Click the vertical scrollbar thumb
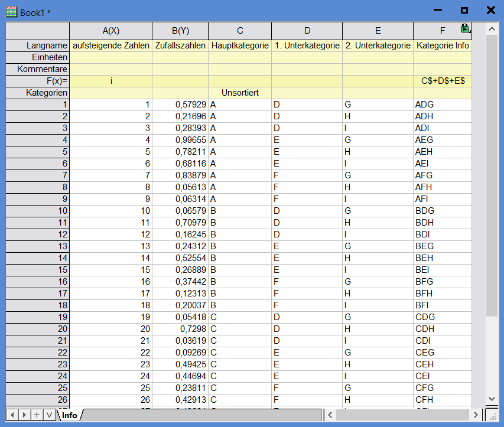 tap(492, 175)
